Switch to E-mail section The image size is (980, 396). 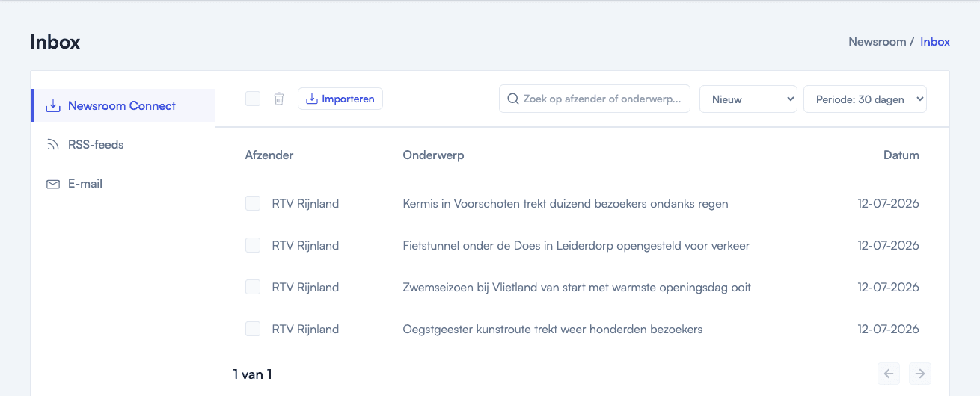123,183
